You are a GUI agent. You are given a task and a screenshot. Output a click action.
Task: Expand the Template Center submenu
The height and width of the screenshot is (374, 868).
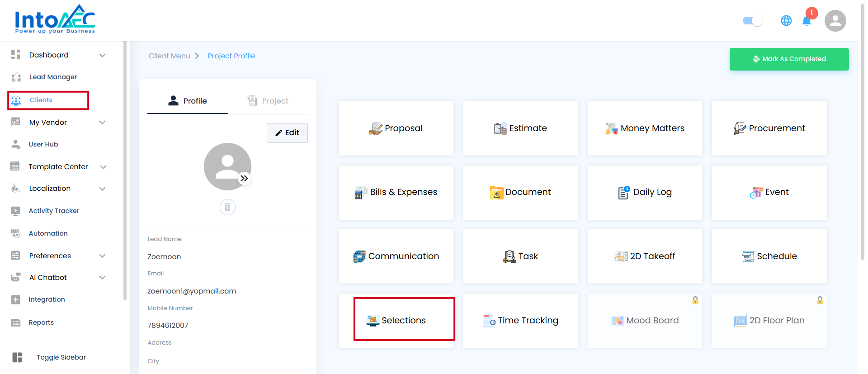pyautogui.click(x=103, y=167)
